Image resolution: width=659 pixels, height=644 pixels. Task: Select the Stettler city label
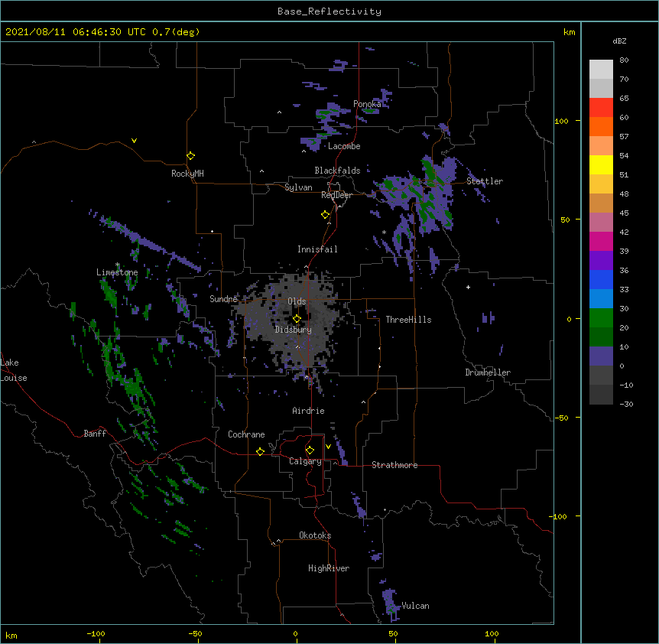[x=485, y=181]
